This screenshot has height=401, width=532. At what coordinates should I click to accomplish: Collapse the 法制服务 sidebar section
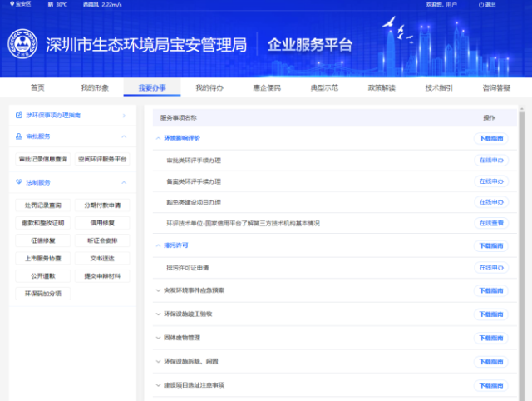[124, 182]
